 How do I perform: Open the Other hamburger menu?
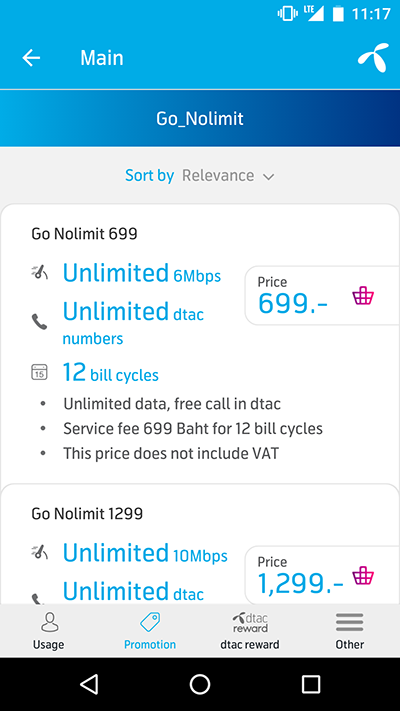[350, 623]
